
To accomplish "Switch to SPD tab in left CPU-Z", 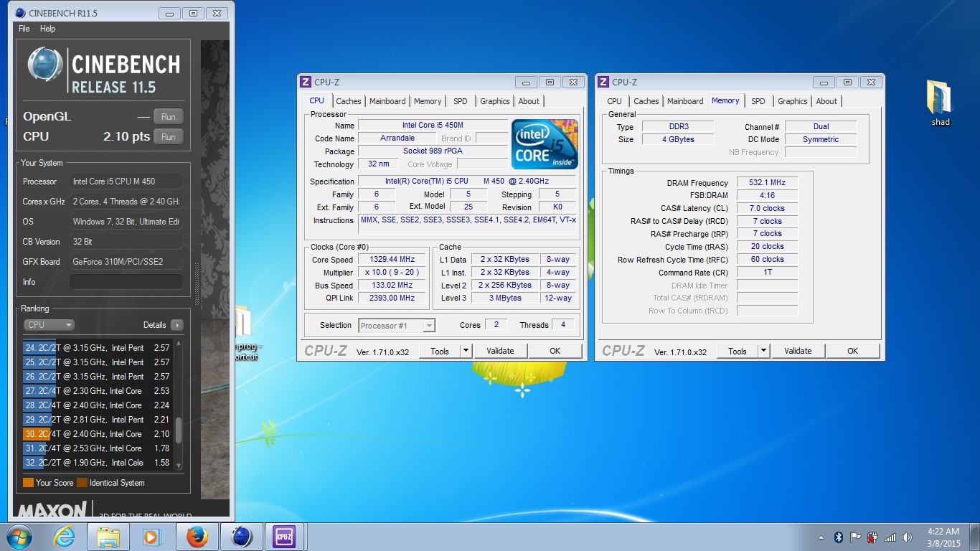I will [460, 101].
